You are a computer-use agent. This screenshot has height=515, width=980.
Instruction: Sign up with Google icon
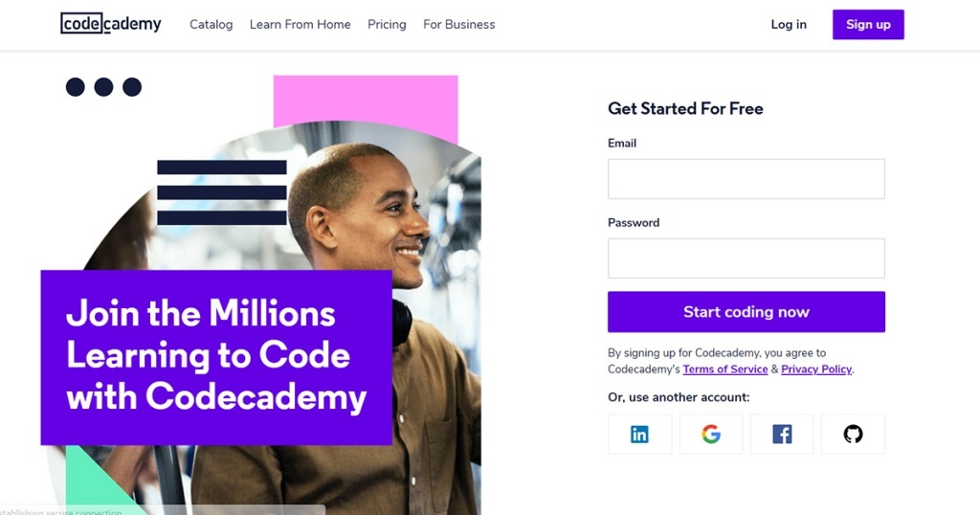pos(711,434)
